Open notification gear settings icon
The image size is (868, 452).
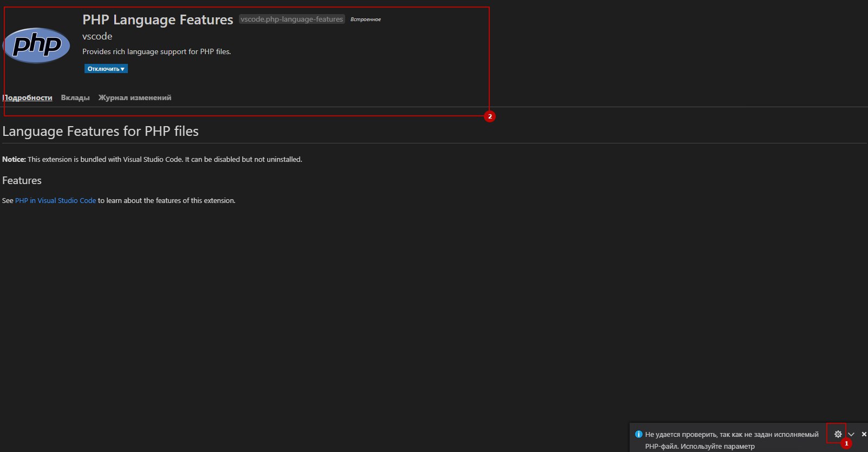[x=838, y=434]
